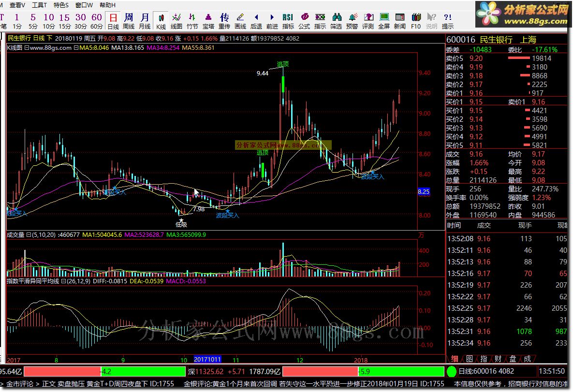Viewport: 573px width, 392px height.
Task: Go forward with the 前进 arrow
Action: coord(272,21)
